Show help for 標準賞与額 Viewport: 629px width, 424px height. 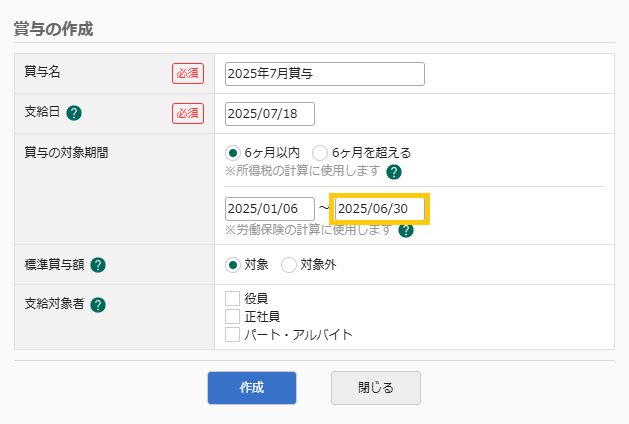coord(98,265)
